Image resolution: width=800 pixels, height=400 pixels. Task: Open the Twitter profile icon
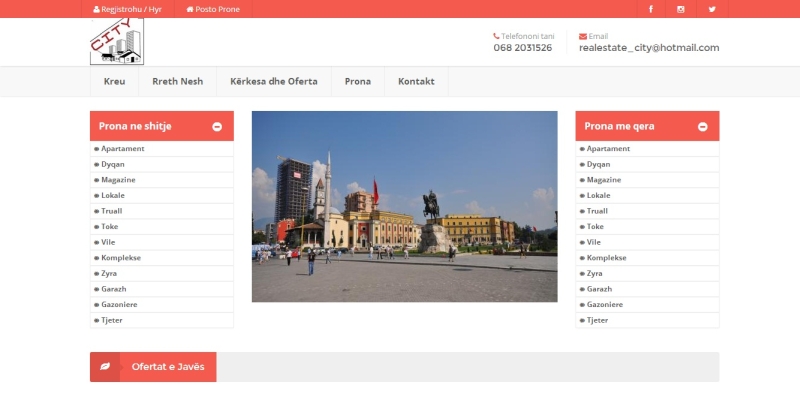[x=712, y=9]
